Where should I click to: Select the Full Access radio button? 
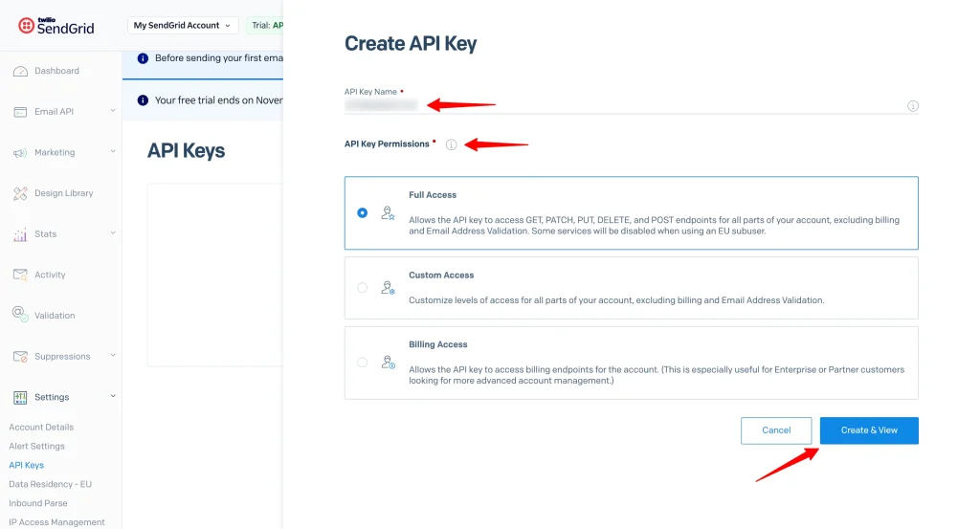click(x=362, y=213)
